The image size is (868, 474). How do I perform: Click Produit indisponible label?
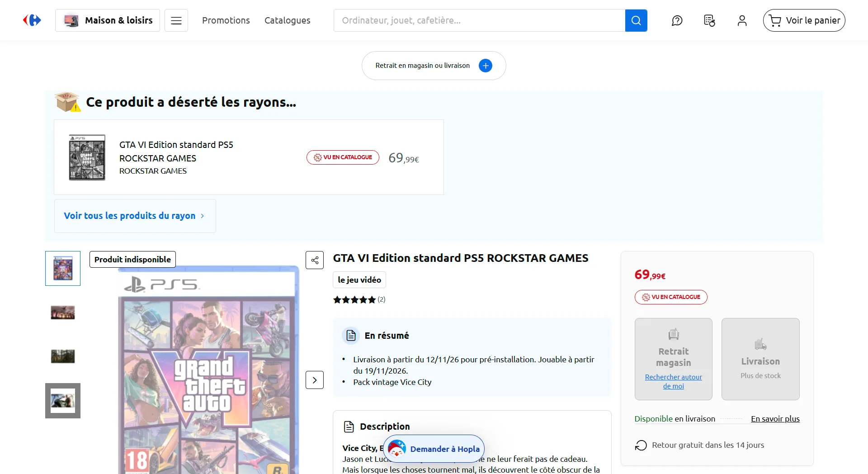point(132,260)
